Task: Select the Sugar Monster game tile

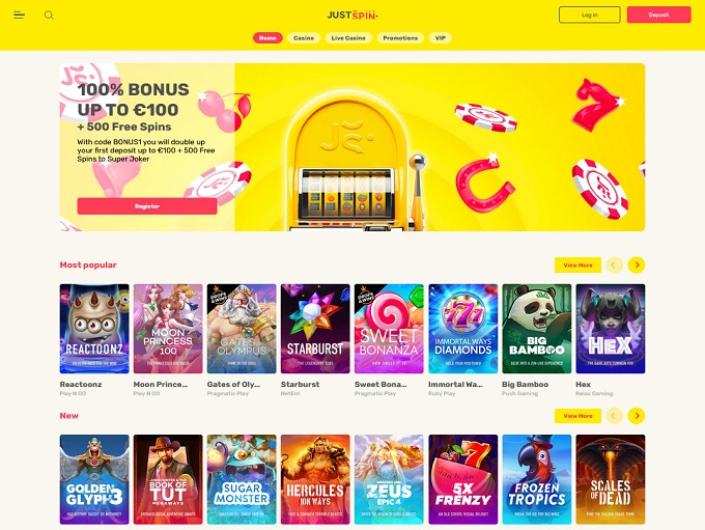Action: (241, 479)
